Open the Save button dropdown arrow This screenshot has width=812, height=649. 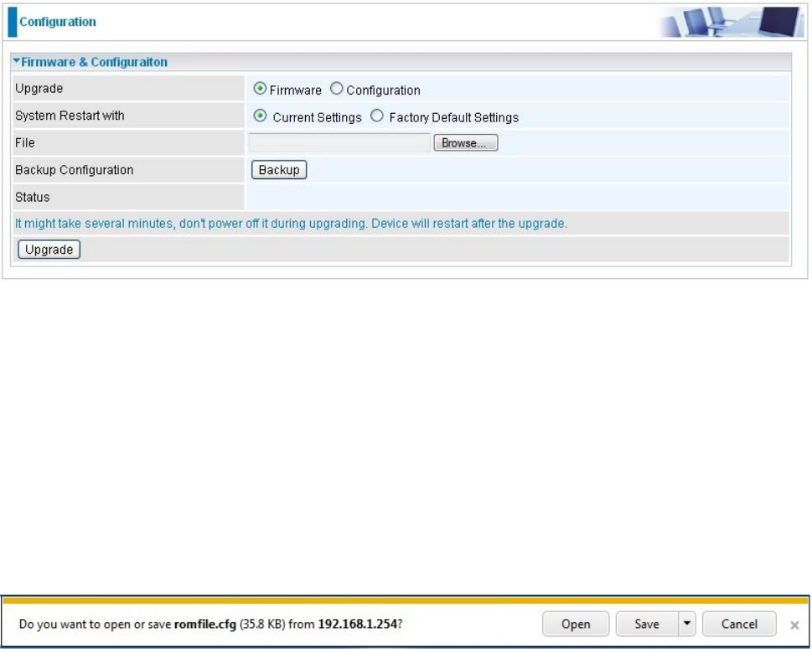point(686,624)
